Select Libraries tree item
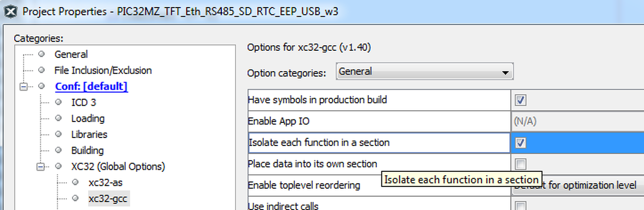This screenshot has height=210, width=644. pyautogui.click(x=89, y=134)
